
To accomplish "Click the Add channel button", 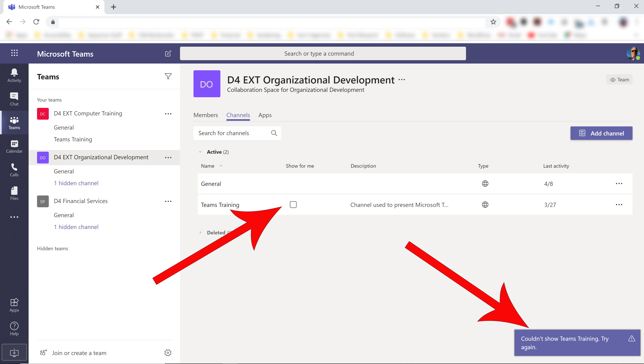I will tap(601, 133).
